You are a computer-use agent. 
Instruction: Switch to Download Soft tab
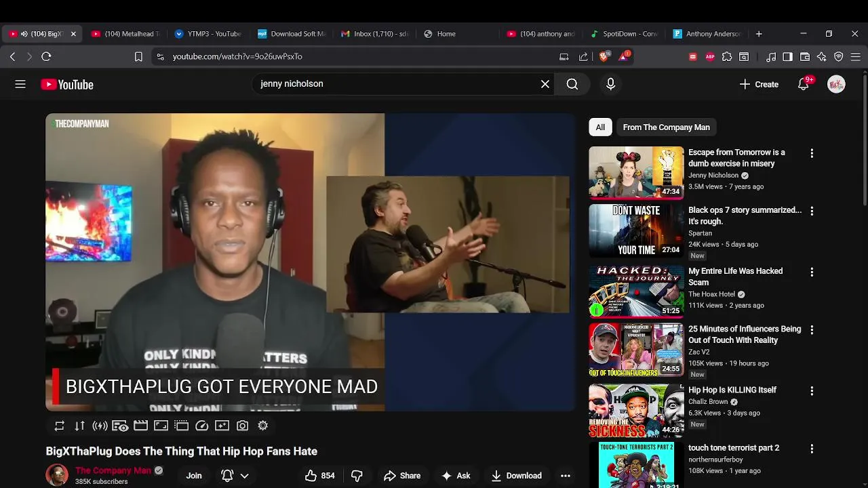[x=292, y=34]
